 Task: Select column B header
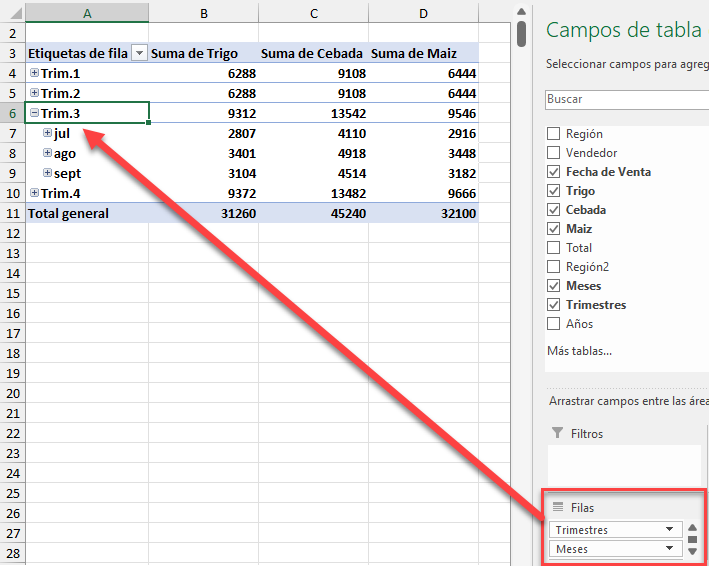(x=204, y=13)
